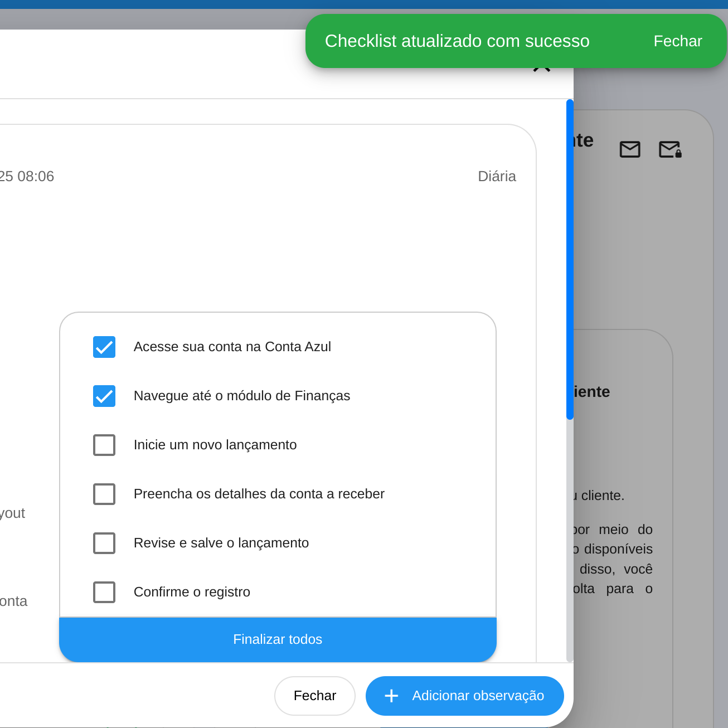Tick 'Preencha os detalhes da conta a receber'

104,494
